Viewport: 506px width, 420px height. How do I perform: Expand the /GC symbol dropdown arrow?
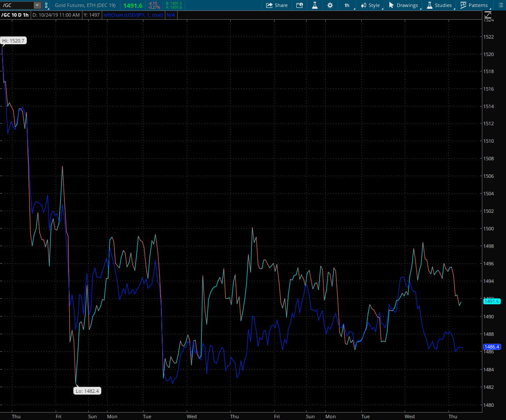pyautogui.click(x=37, y=5)
